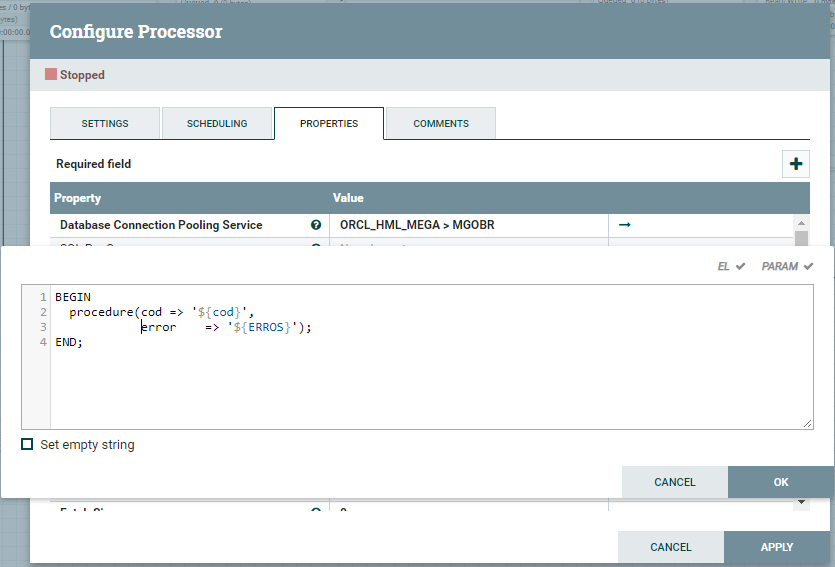Screen dimensions: 835x567
Task: Click the EL supported indicator
Action: click(731, 266)
